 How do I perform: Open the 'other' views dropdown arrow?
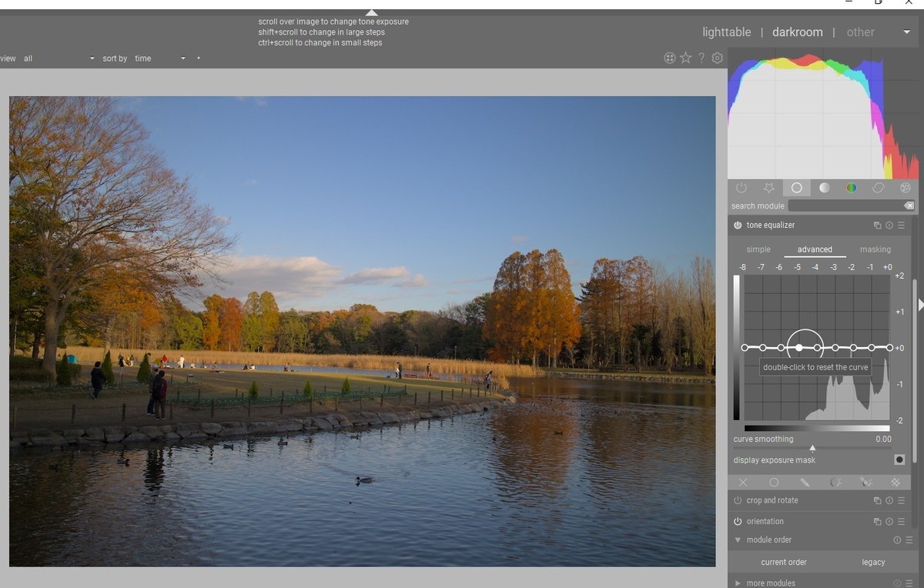click(x=906, y=32)
